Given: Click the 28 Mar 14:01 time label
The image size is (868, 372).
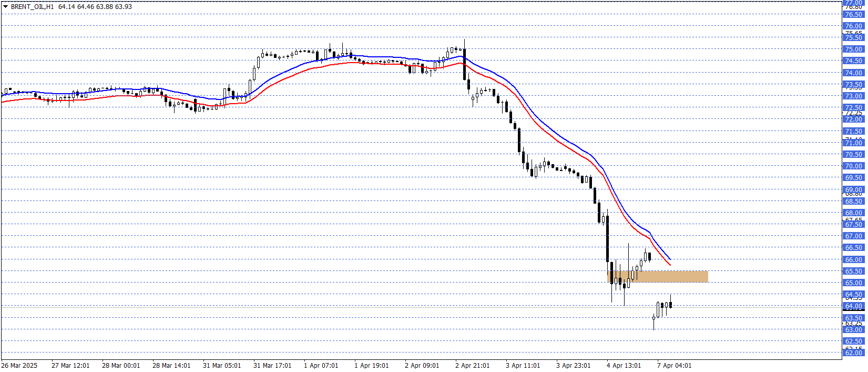Looking at the screenshot, I should (171, 366).
